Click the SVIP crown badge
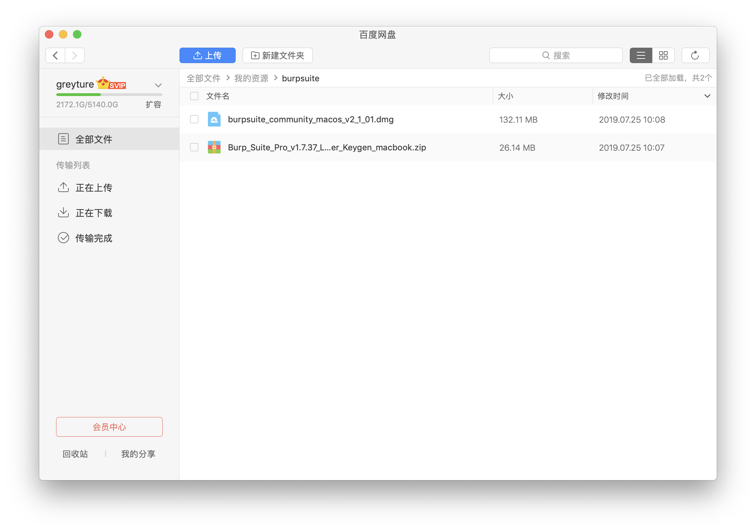The image size is (756, 532). pos(111,83)
